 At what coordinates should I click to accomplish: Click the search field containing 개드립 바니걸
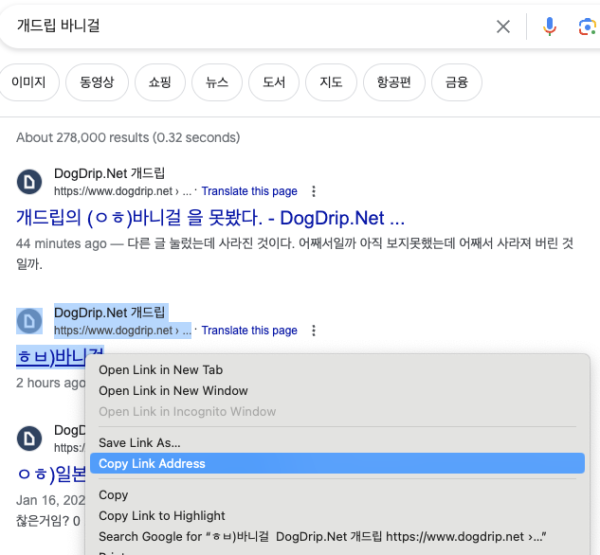tap(245, 26)
